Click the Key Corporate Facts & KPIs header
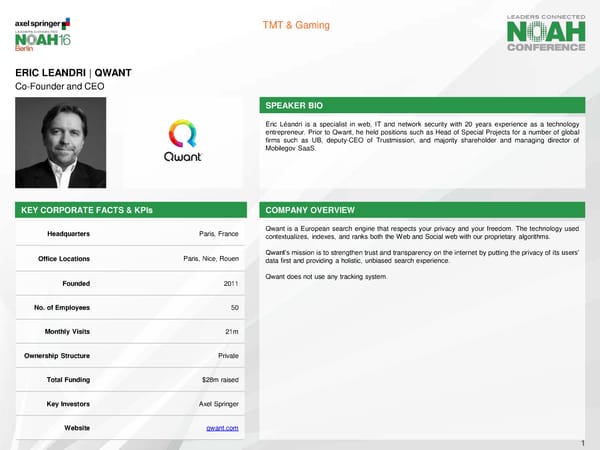 click(x=73, y=211)
